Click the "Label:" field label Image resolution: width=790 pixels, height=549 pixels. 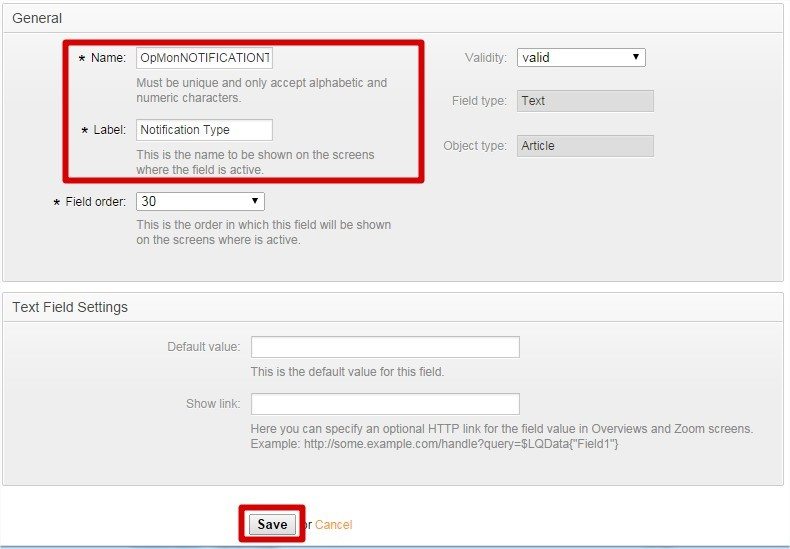point(108,130)
